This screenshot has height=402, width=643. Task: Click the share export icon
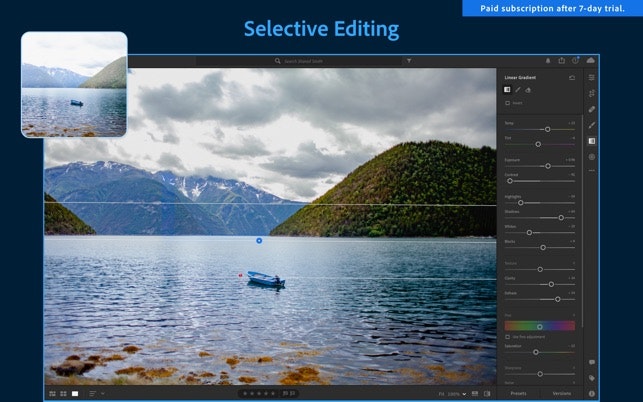tap(561, 60)
